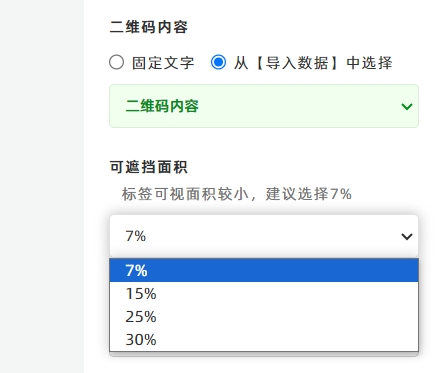Viewport: 436px width, 373px height.
Task: Click the green chevron arrow icon
Action: point(407,107)
